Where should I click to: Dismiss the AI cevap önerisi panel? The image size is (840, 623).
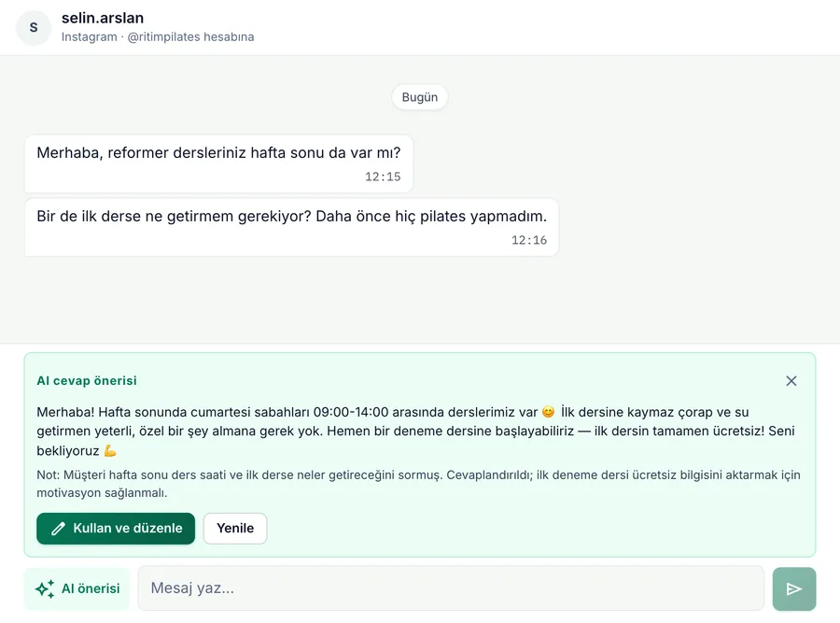click(x=791, y=381)
